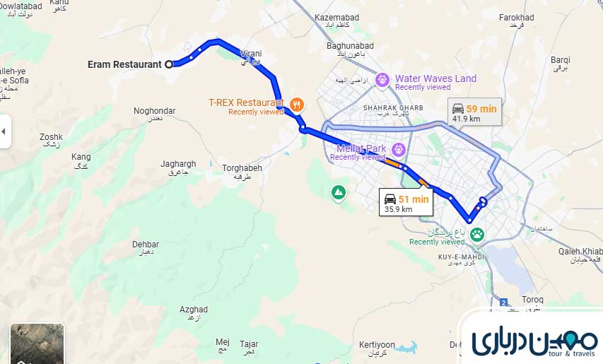Click the Torghabeh town label

pos(242,168)
